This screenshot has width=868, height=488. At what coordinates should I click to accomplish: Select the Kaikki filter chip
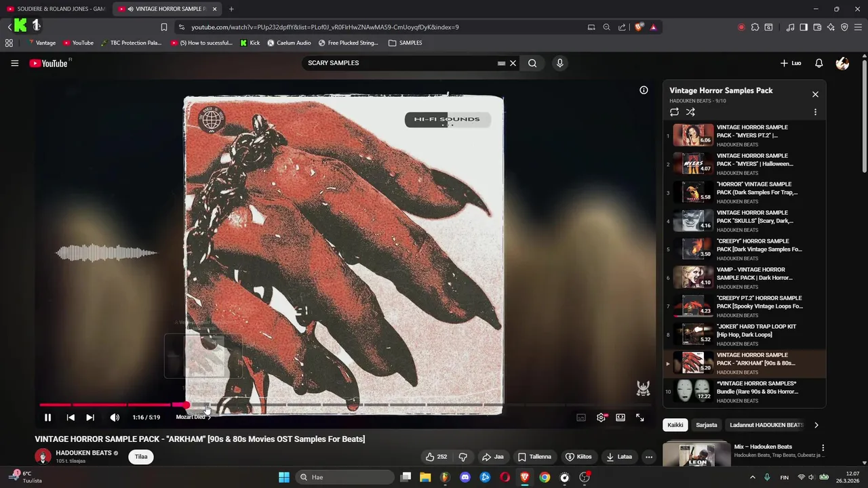tap(675, 425)
